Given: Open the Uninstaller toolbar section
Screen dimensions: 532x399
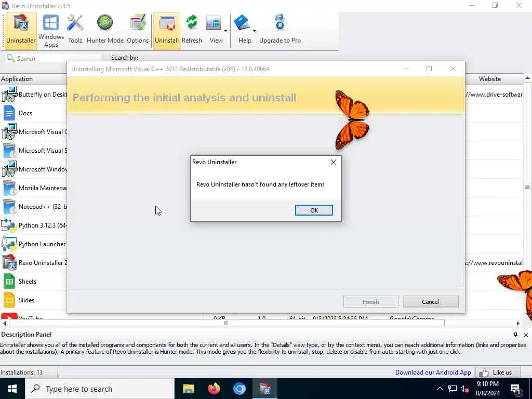Looking at the screenshot, I should click(21, 31).
